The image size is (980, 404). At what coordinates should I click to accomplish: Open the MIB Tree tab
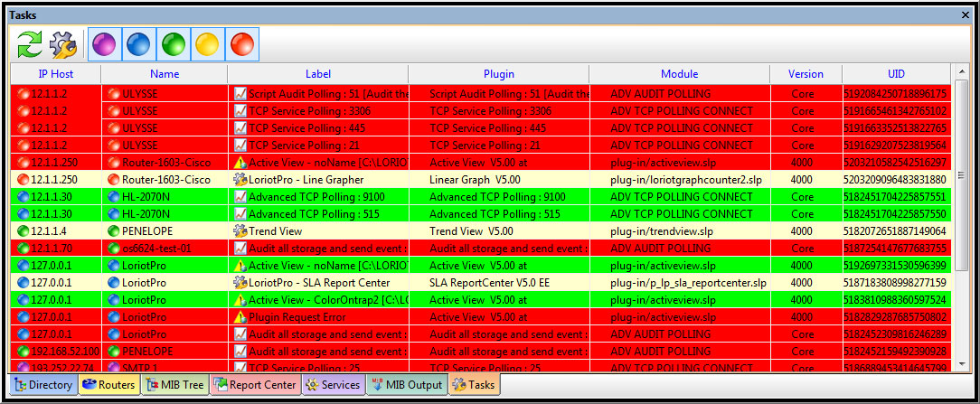pyautogui.click(x=175, y=385)
